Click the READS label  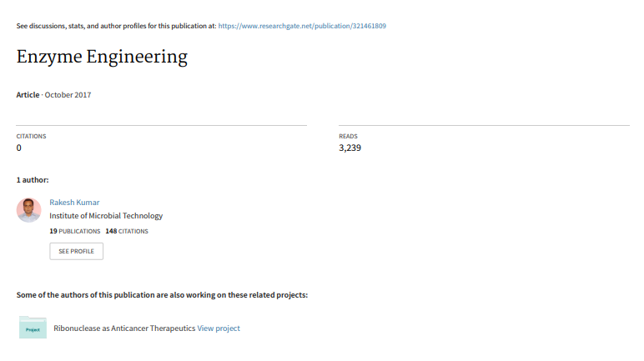tap(349, 137)
